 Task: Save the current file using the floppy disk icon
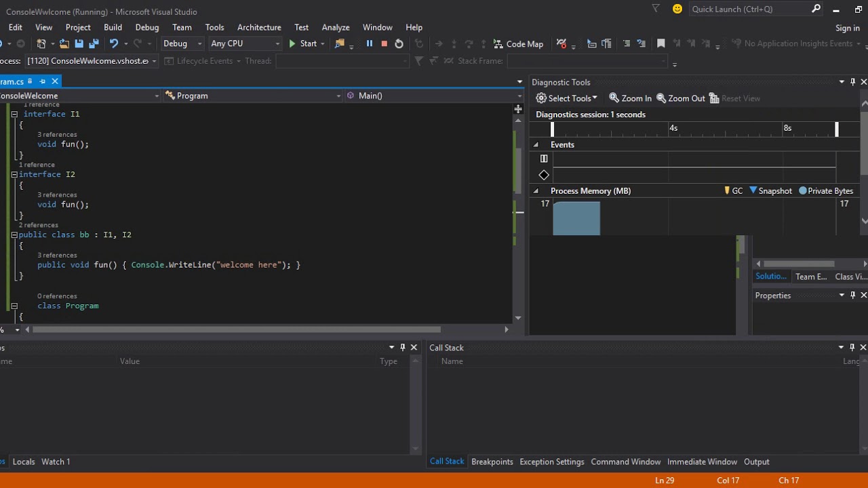[x=79, y=43]
